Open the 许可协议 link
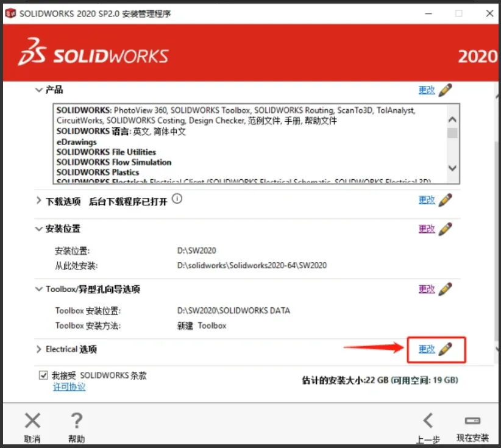 tap(69, 387)
